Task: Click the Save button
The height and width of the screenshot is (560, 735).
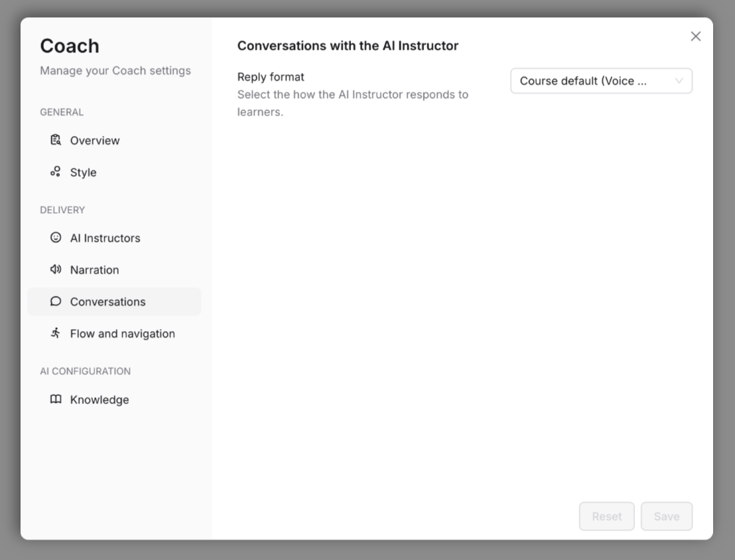Action: pyautogui.click(x=667, y=516)
